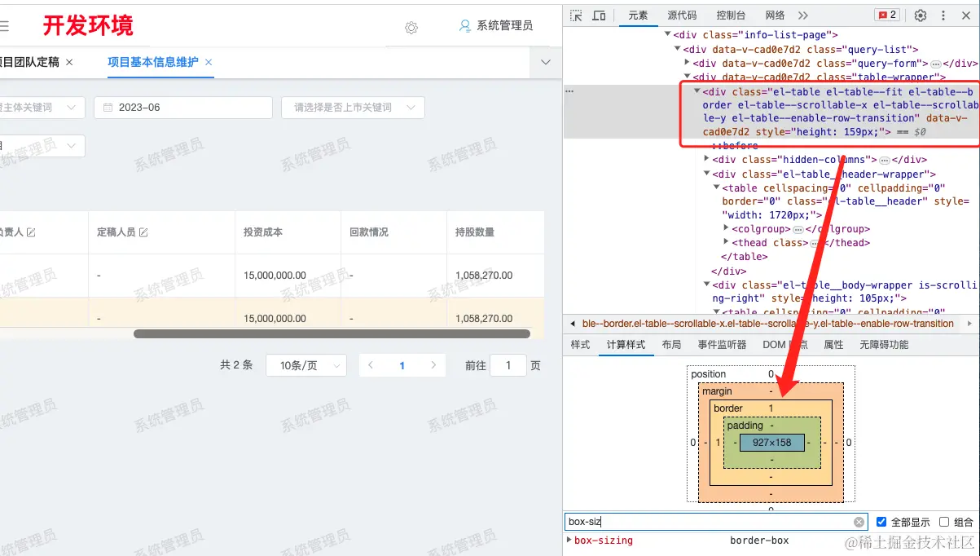Screen dimensions: 980x556
Task: Open the 10条/页 page size dropdown
Action: coord(306,365)
